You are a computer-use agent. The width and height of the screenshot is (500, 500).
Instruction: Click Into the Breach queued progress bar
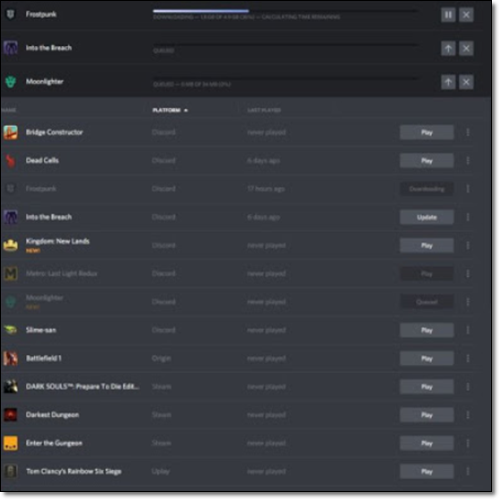pyautogui.click(x=285, y=45)
